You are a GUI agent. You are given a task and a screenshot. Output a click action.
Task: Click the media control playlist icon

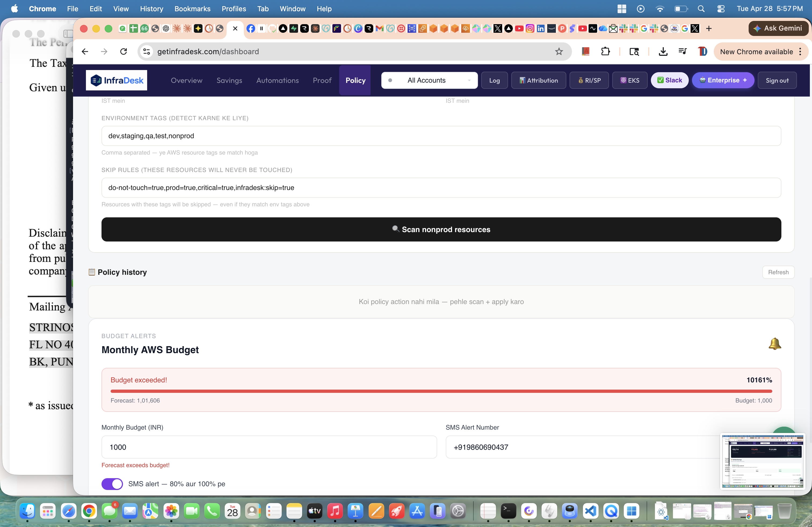coord(682,52)
